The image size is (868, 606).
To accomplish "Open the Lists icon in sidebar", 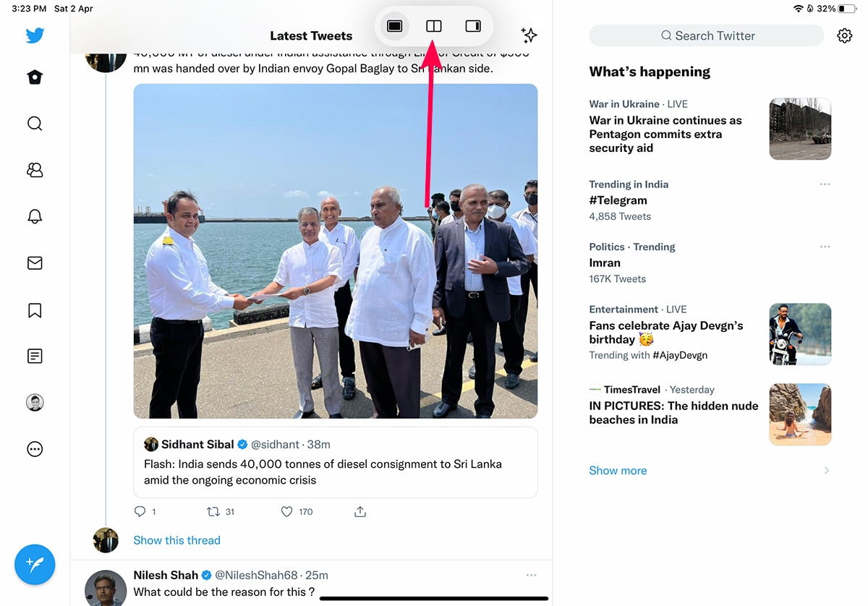I will [35, 356].
